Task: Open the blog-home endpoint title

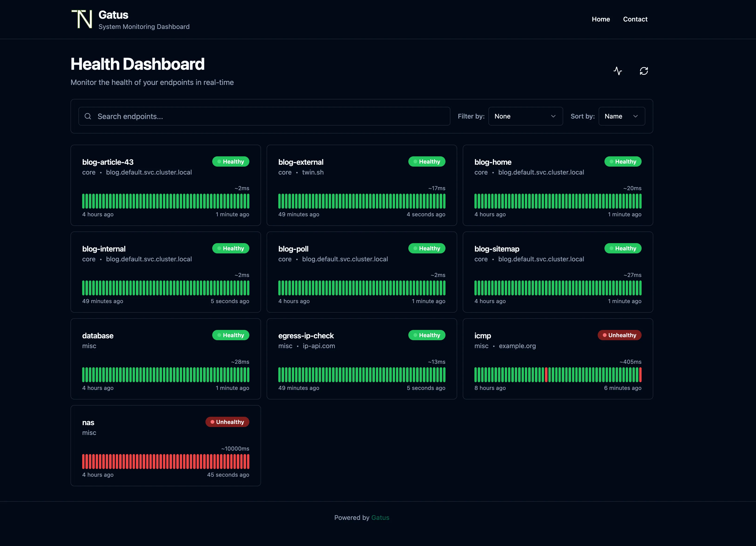Action: pos(493,162)
